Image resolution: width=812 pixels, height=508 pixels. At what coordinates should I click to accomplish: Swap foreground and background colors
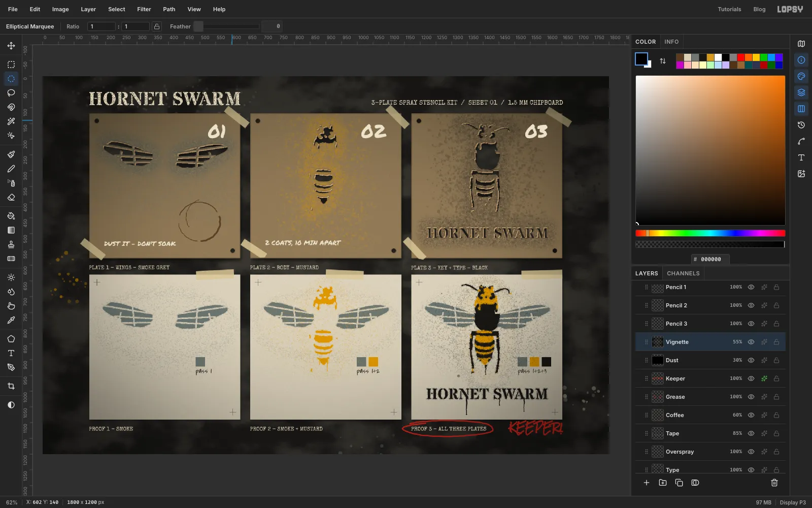[x=663, y=61]
